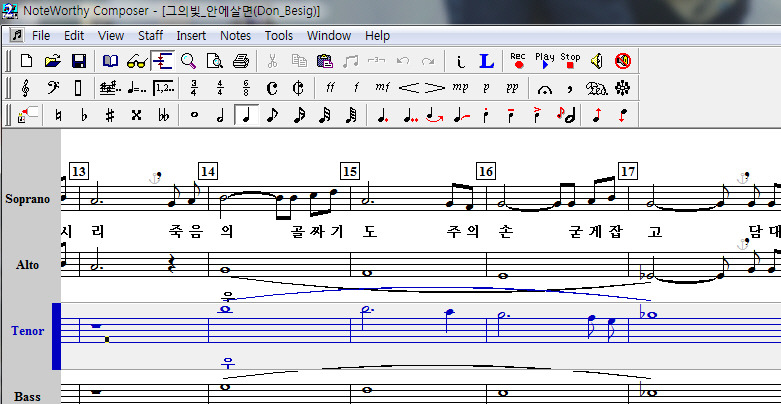Toggle the sharp accidental
This screenshot has height=404, width=781.
[110, 115]
